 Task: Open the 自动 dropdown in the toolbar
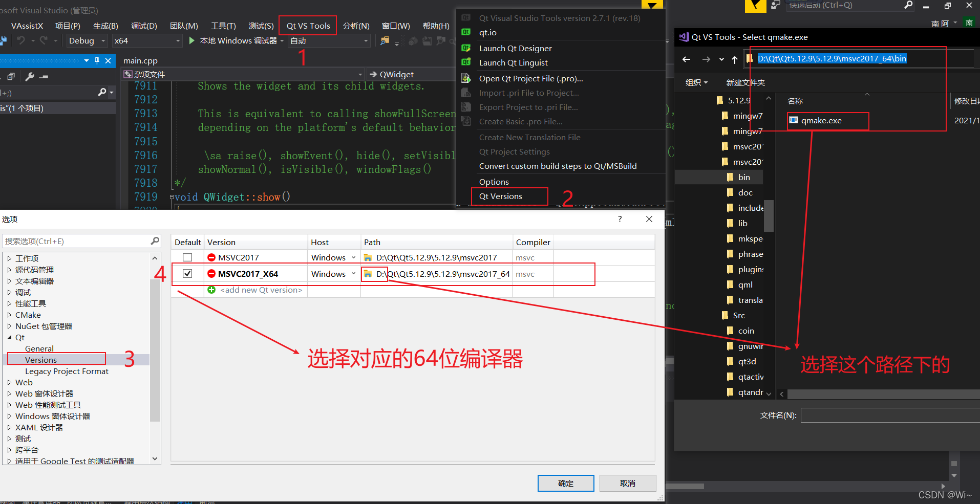pyautogui.click(x=329, y=40)
